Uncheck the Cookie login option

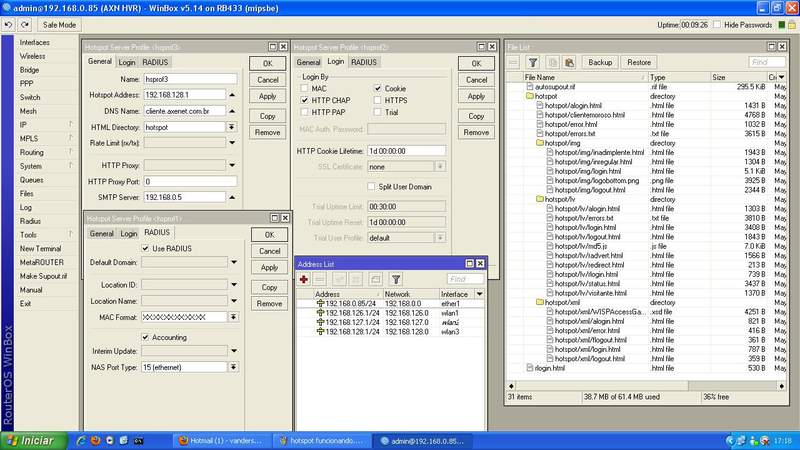(x=377, y=88)
